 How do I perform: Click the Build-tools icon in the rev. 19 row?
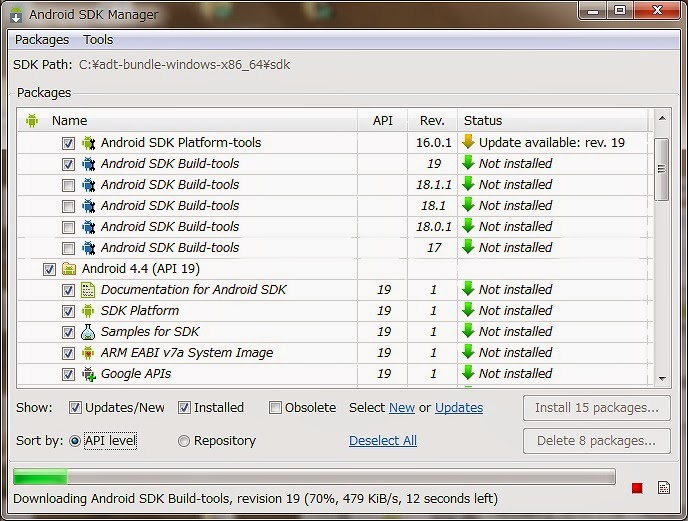click(88, 164)
